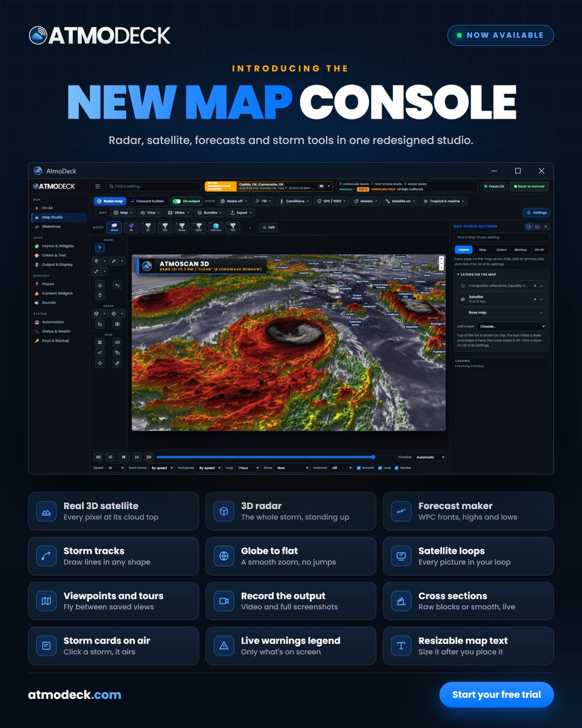This screenshot has height=728, width=582.
Task: Open the Tropical & marine dropdown
Action: (x=444, y=201)
